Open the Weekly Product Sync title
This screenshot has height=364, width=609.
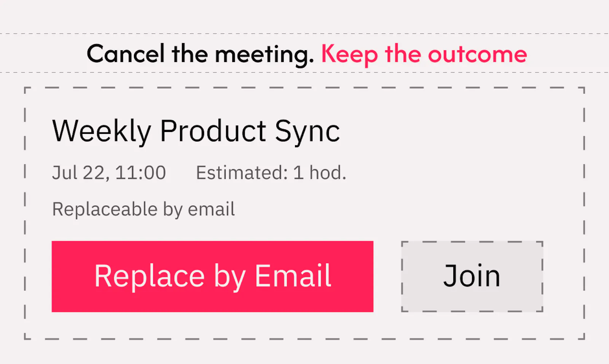tap(196, 132)
